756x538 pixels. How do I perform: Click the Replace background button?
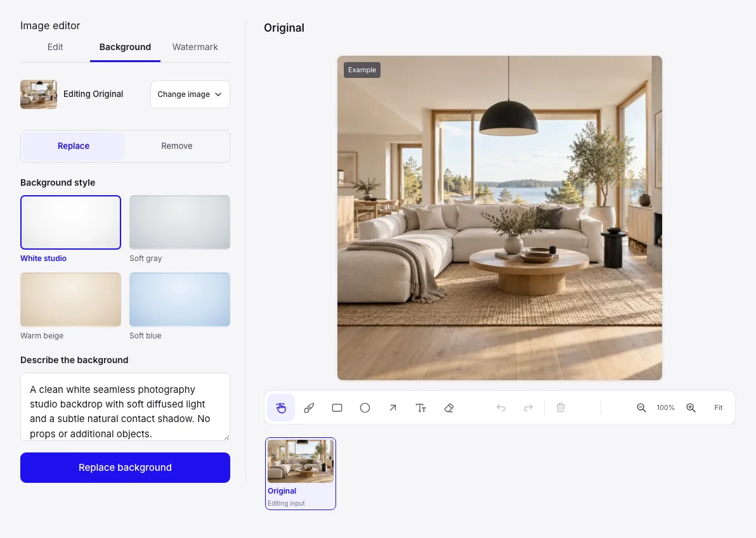(125, 468)
